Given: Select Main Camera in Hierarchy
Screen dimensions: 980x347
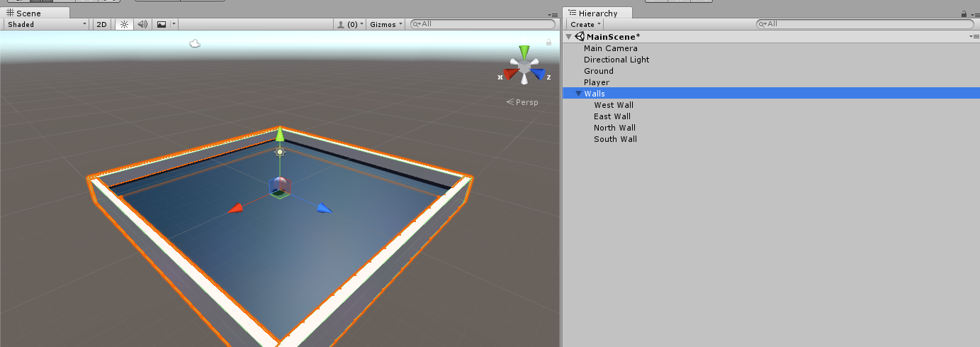Looking at the screenshot, I should pos(610,48).
